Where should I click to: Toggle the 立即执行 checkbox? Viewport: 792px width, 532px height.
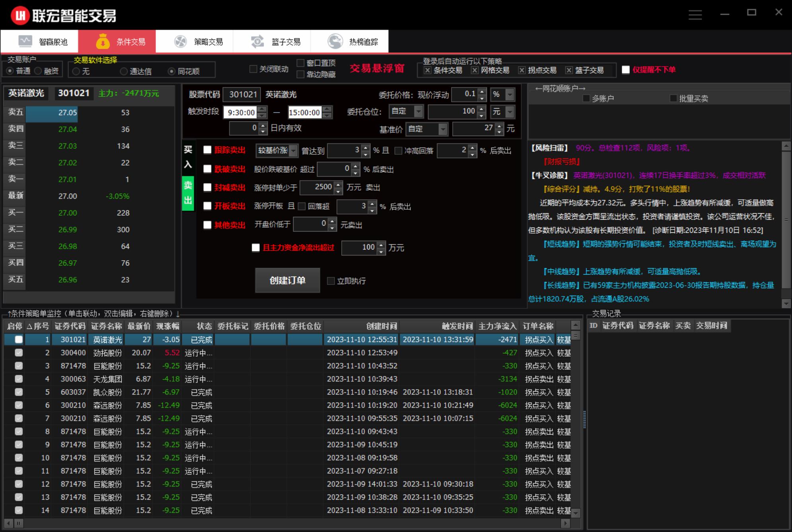(x=331, y=281)
